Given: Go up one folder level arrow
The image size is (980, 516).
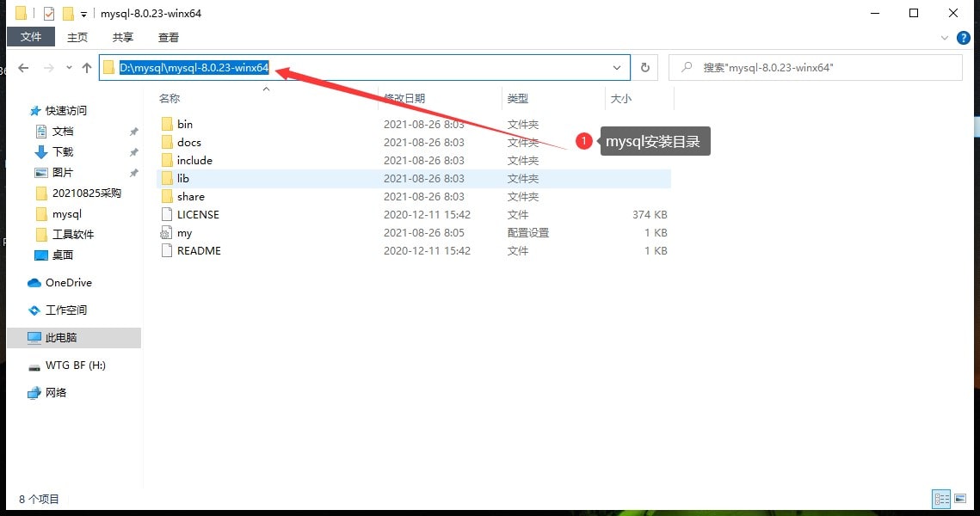Looking at the screenshot, I should (x=87, y=67).
